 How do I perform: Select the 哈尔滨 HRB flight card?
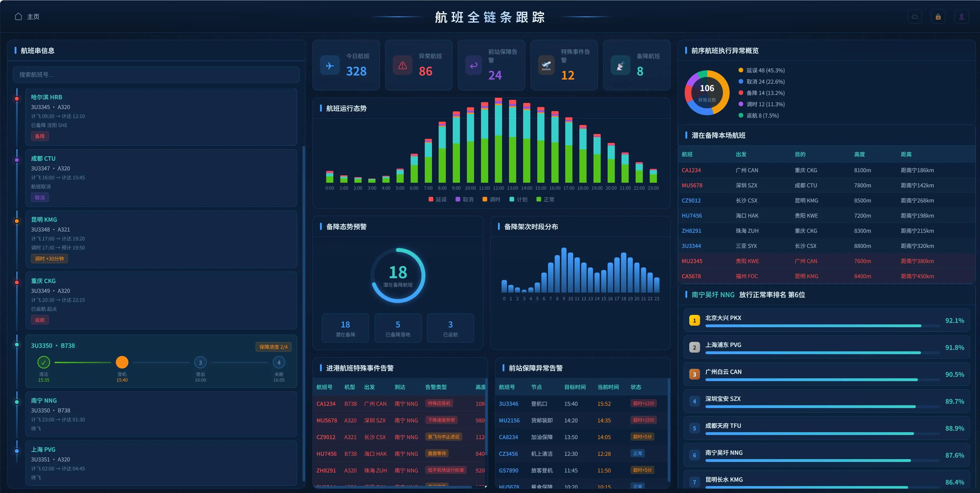(x=161, y=117)
